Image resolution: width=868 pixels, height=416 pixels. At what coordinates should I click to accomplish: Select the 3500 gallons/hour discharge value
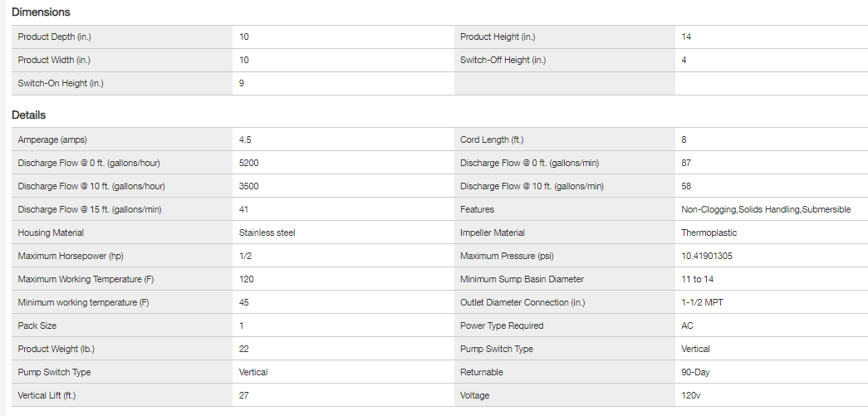[x=248, y=186]
